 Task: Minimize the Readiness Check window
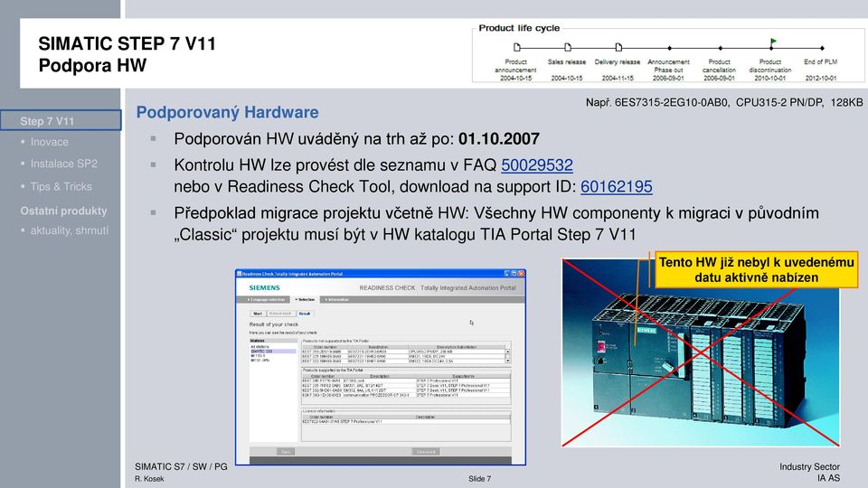tap(506, 273)
